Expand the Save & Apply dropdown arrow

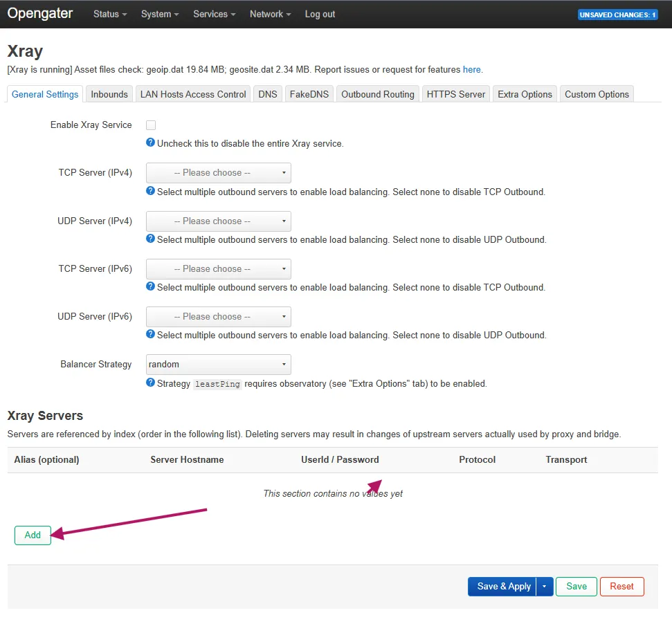[x=545, y=587]
